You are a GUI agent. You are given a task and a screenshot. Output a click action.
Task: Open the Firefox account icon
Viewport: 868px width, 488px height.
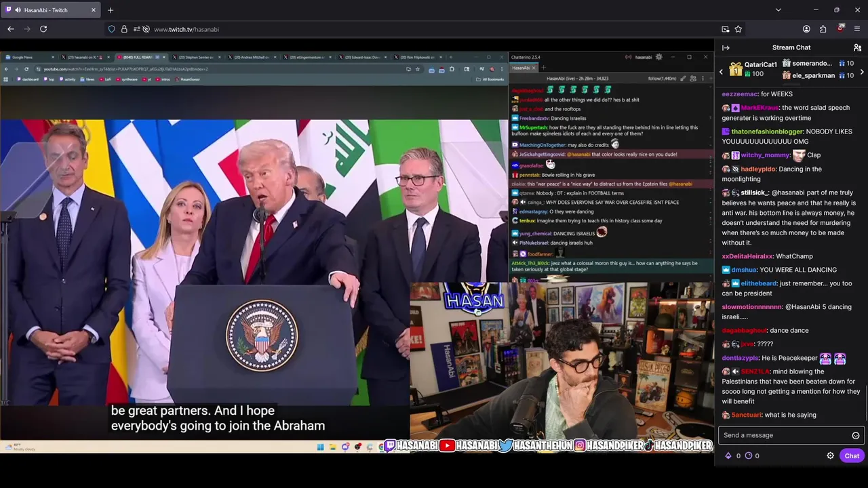tap(806, 29)
